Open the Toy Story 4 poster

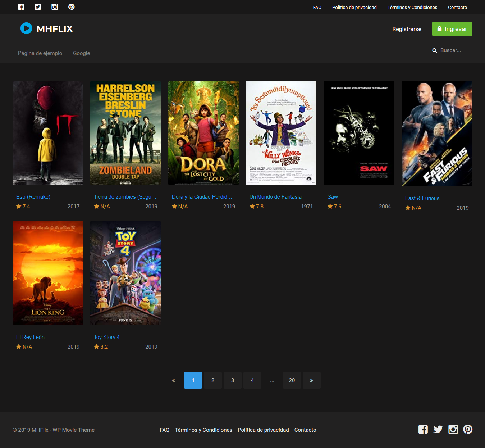click(125, 273)
